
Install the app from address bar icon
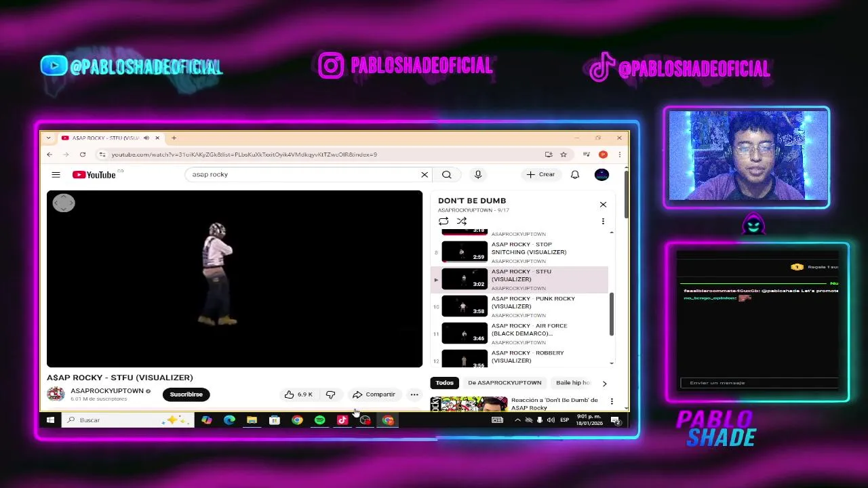[x=549, y=155]
